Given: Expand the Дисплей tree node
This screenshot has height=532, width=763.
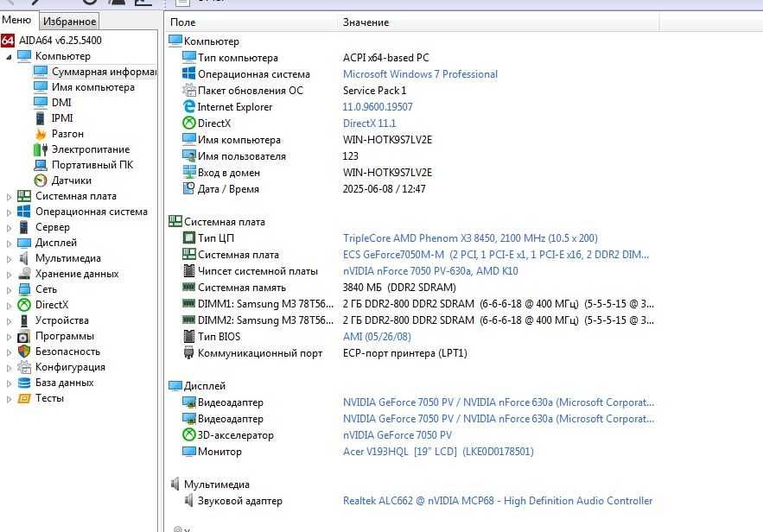Looking at the screenshot, I should (9, 244).
